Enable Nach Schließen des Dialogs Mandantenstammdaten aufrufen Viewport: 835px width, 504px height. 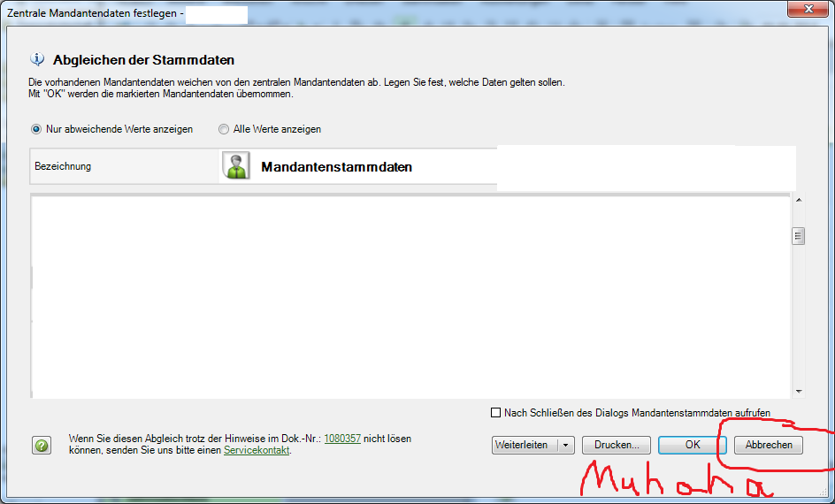click(495, 413)
